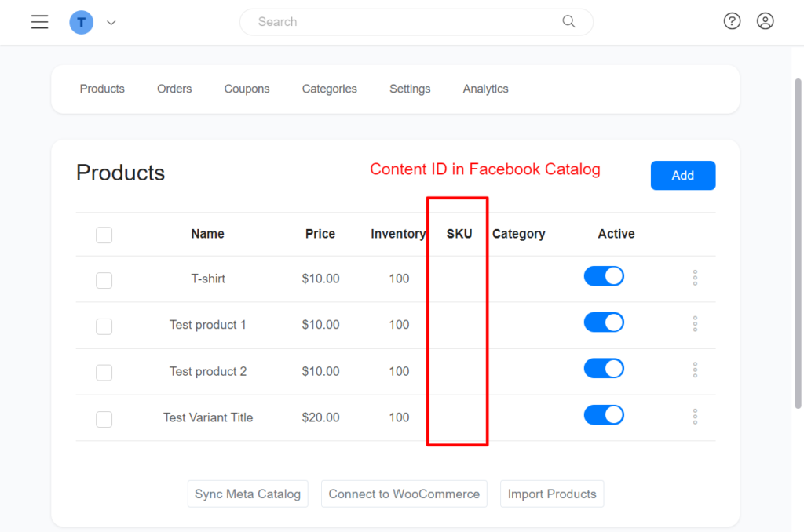Disable the Active toggle for Test product 2
Image resolution: width=804 pixels, height=532 pixels.
pos(604,369)
